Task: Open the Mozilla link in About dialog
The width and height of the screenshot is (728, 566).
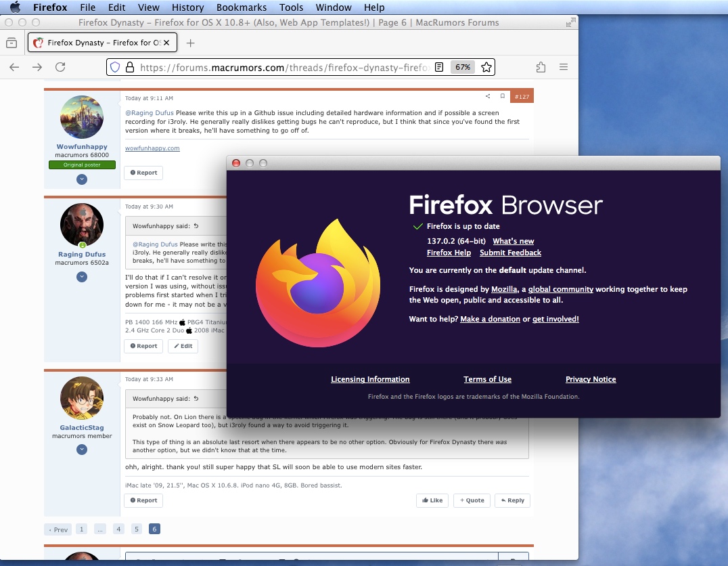Action: coord(504,289)
